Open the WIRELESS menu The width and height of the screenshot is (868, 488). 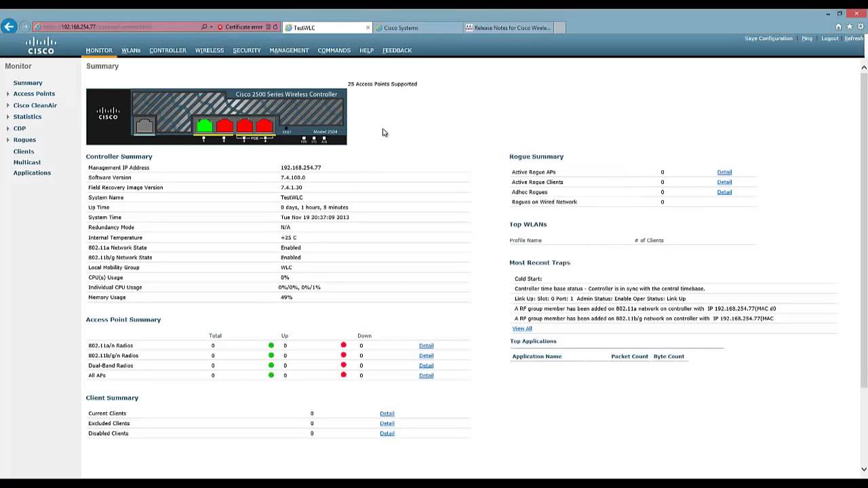(210, 50)
